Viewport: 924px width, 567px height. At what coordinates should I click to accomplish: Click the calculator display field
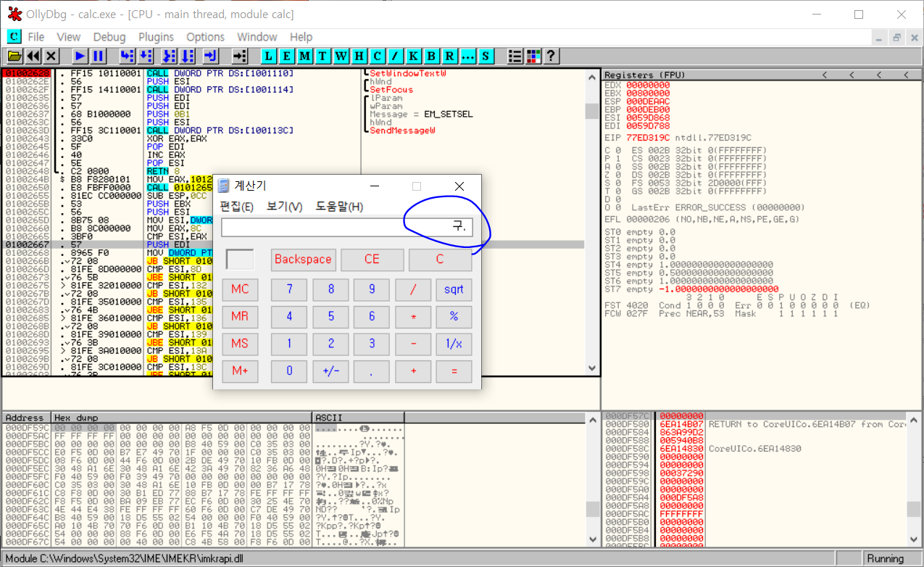click(x=346, y=228)
